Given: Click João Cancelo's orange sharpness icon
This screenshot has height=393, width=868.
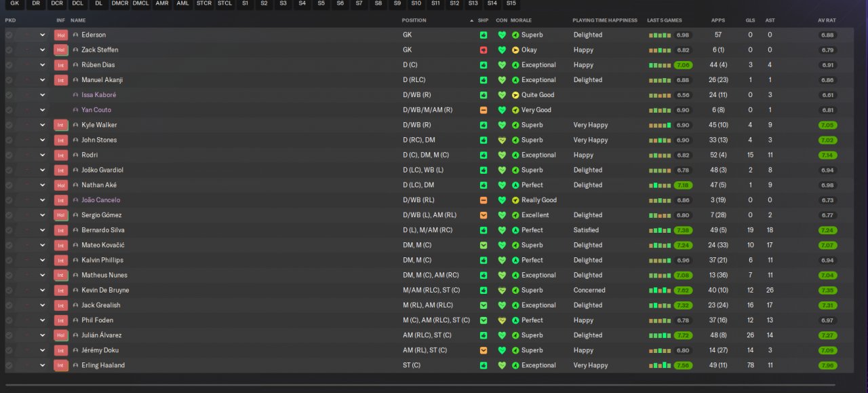Looking at the screenshot, I should pos(484,200).
